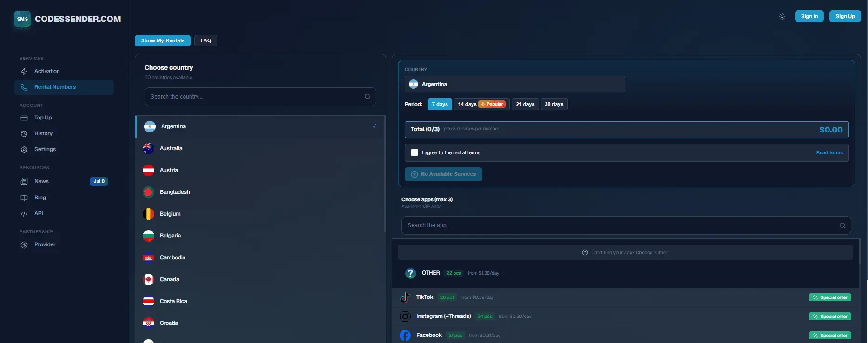
Task: Click the TikTok 26 pcs label
Action: [x=447, y=297]
